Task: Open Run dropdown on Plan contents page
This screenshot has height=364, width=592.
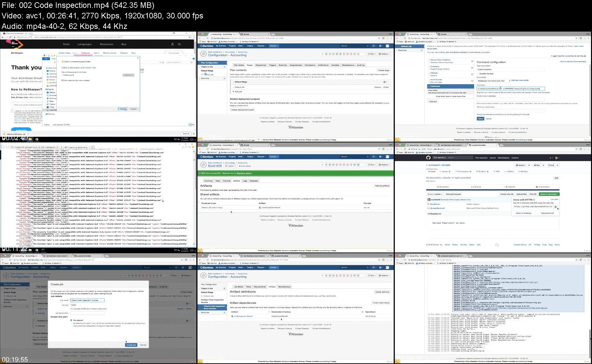Action: click(372, 54)
